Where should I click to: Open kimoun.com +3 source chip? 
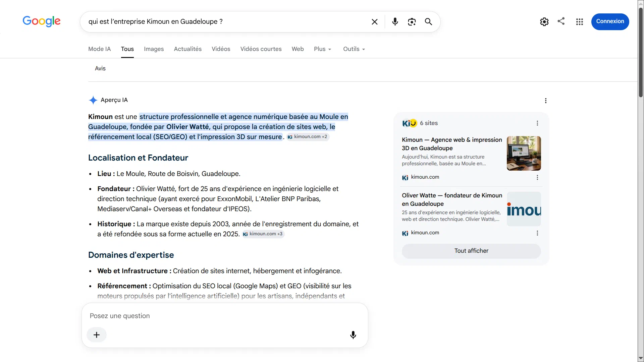coord(263,234)
